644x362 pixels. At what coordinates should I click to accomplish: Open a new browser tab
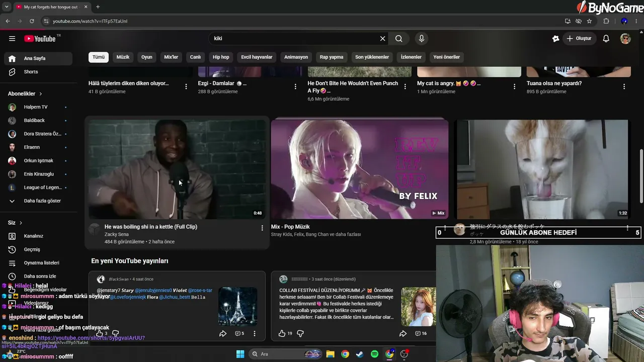pos(98,7)
